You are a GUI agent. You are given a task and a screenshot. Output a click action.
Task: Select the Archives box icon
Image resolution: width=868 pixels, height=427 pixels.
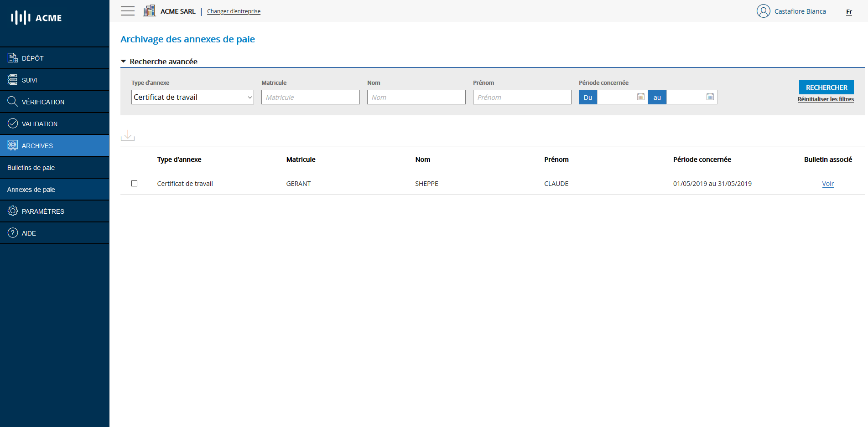pyautogui.click(x=11, y=145)
